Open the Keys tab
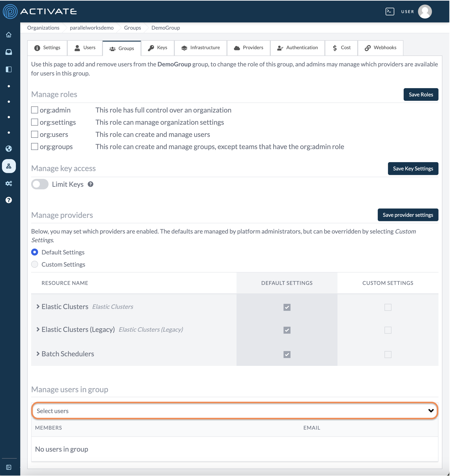Viewport: 450px width, 476px height. tap(158, 48)
